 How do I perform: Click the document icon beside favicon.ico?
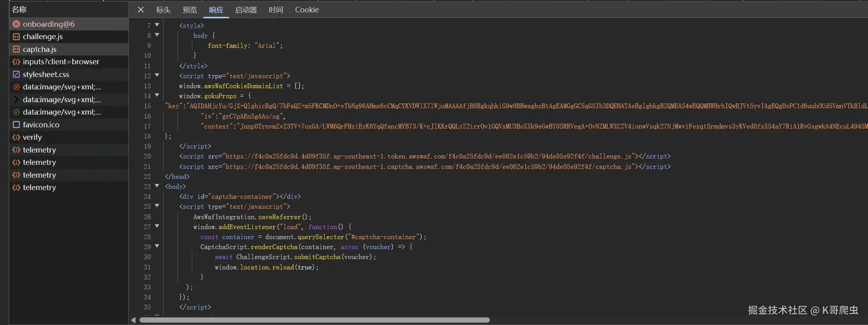click(x=16, y=125)
